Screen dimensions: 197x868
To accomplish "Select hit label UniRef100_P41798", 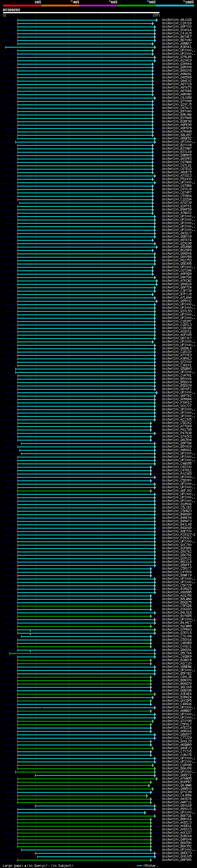I will tap(177, 430).
